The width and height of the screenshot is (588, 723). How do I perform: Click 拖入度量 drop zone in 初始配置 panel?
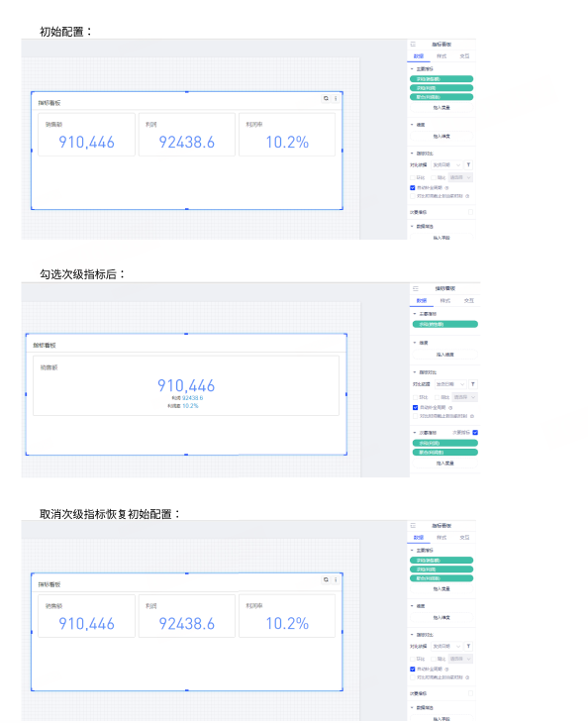tap(441, 107)
